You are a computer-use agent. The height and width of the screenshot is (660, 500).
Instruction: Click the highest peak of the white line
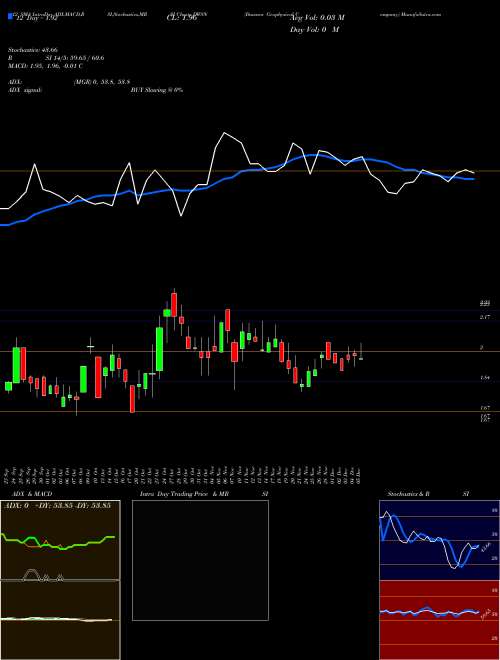pos(224,133)
